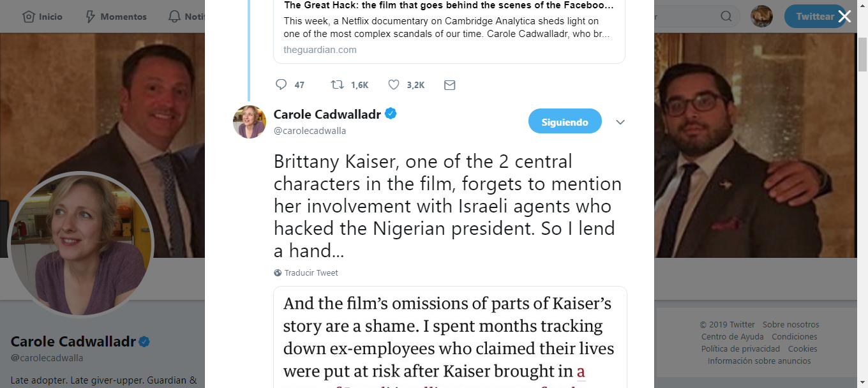Open the Centro de Ayuda footer link

731,337
